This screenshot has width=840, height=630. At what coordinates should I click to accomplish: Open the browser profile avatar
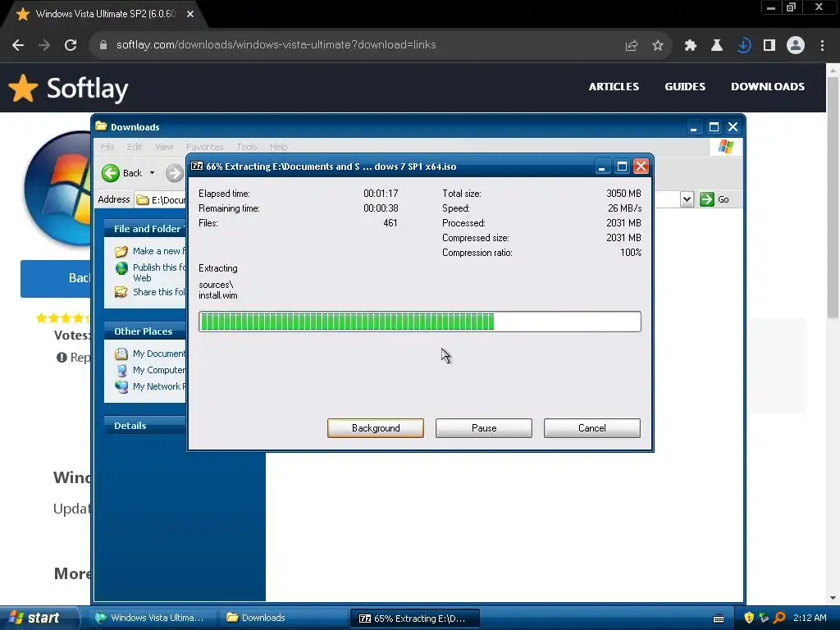[x=796, y=46]
